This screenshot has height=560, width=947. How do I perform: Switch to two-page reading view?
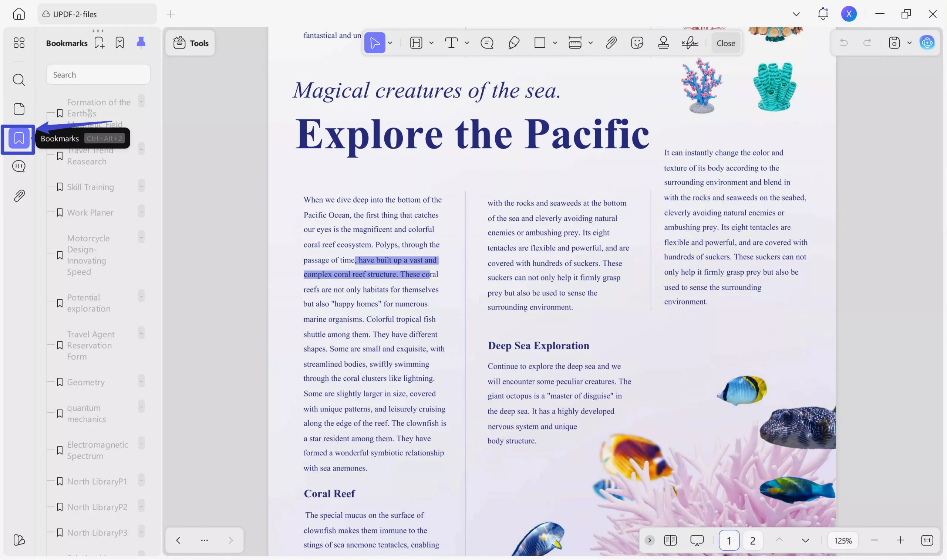click(x=670, y=540)
